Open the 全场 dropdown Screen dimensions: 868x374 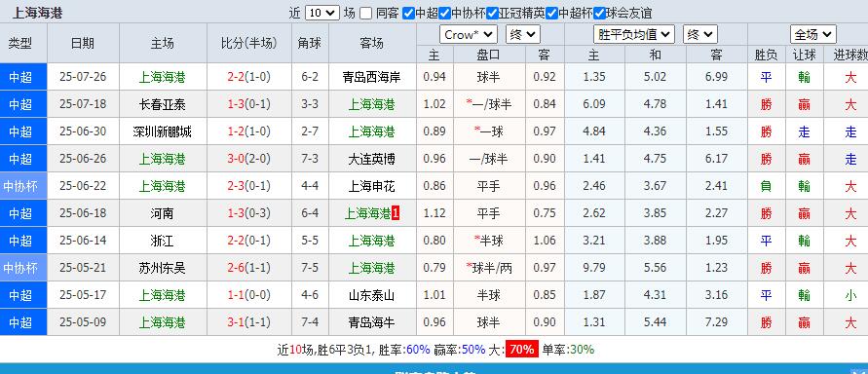812,35
